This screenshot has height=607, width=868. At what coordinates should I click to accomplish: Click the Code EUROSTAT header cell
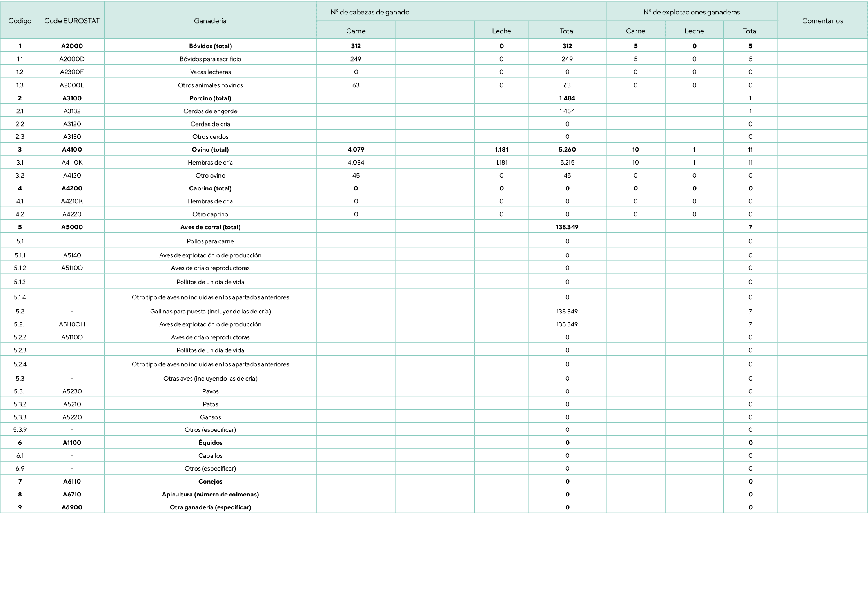click(72, 21)
